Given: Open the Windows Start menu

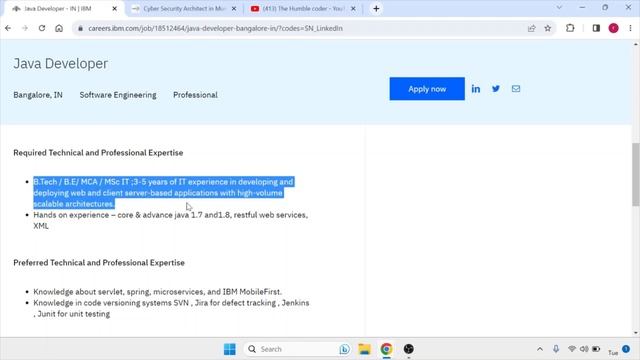Looking at the screenshot, I should (230, 349).
